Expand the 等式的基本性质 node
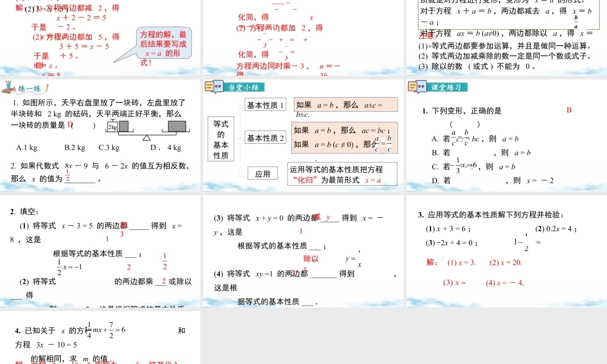Viewport: 607px width, 364px height. (x=220, y=139)
